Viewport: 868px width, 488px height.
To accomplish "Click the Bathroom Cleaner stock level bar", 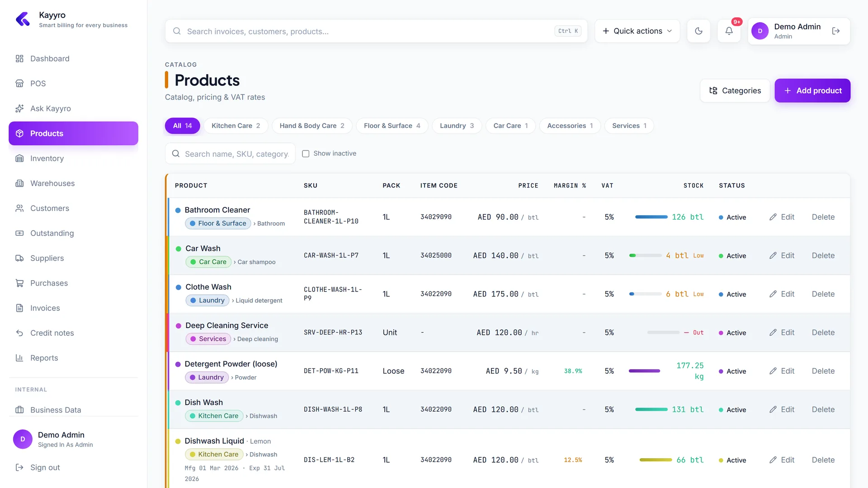I will [x=651, y=217].
